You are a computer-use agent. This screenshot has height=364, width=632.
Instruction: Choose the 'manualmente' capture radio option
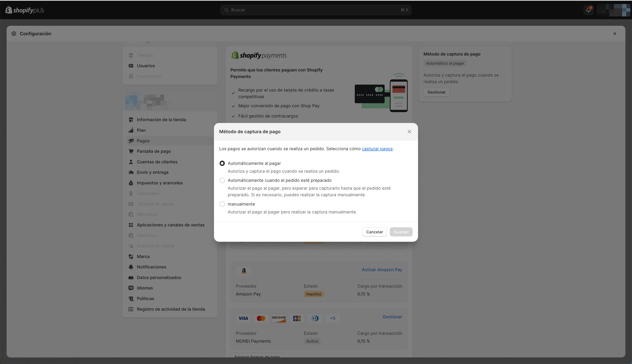tap(222, 204)
